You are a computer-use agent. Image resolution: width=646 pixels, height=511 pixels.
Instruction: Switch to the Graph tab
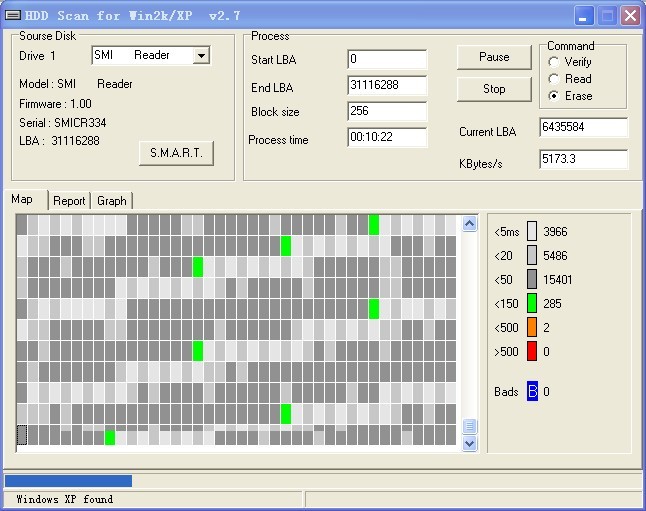point(112,201)
